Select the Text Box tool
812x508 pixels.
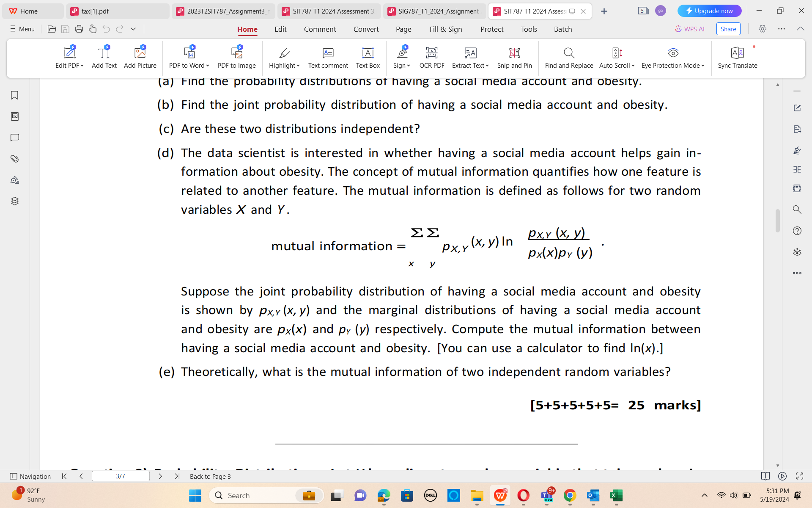click(x=368, y=57)
